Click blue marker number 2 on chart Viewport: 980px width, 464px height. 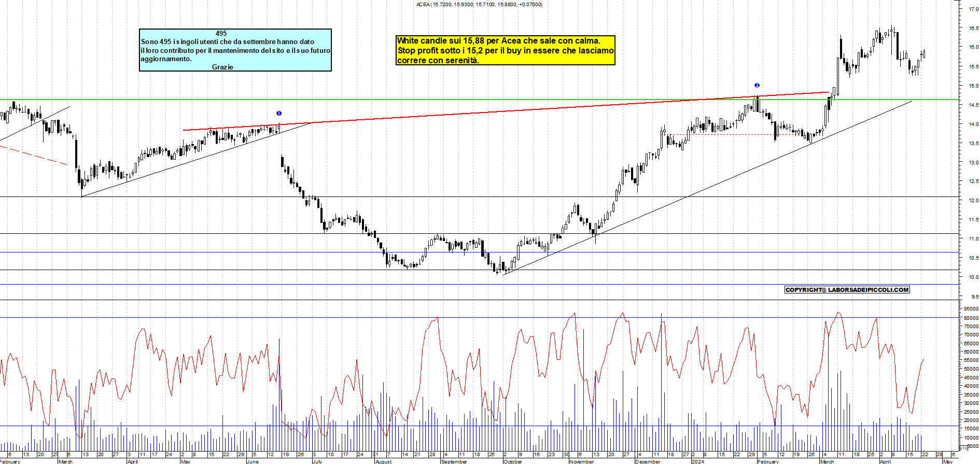point(757,85)
